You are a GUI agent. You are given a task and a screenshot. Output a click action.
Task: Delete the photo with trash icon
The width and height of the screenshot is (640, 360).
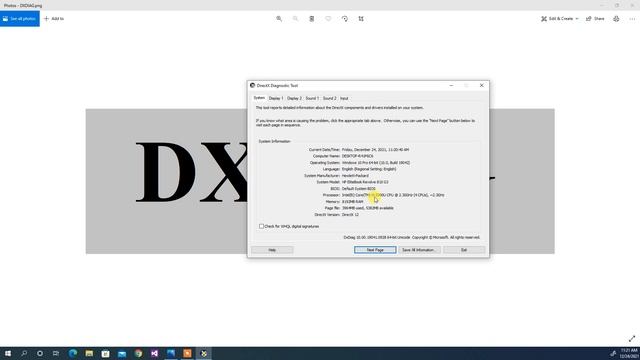tap(312, 19)
